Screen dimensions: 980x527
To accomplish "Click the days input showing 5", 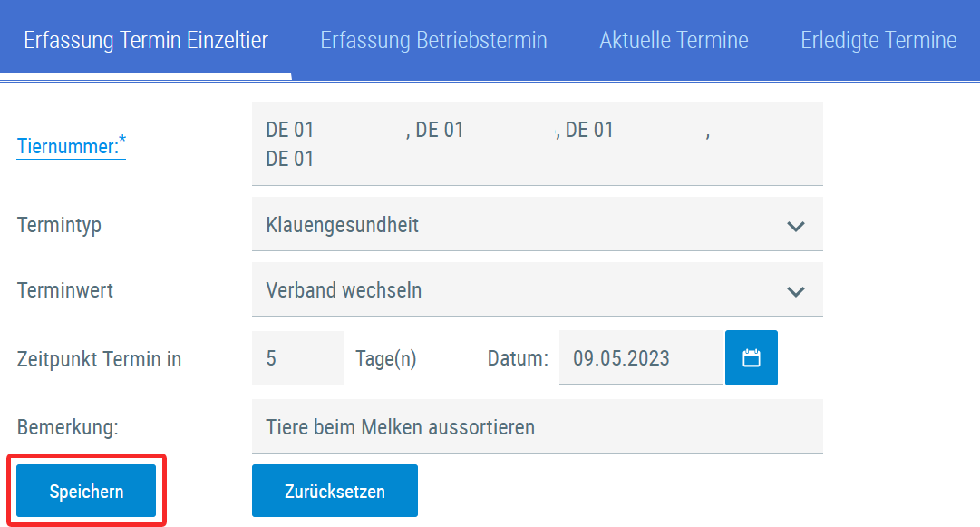I will (297, 358).
